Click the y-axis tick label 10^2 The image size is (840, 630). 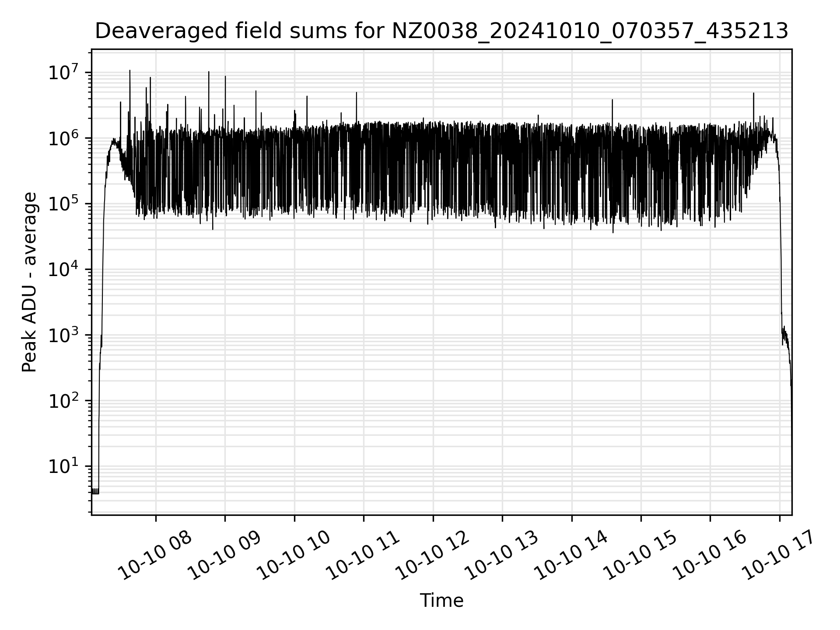click(x=64, y=400)
